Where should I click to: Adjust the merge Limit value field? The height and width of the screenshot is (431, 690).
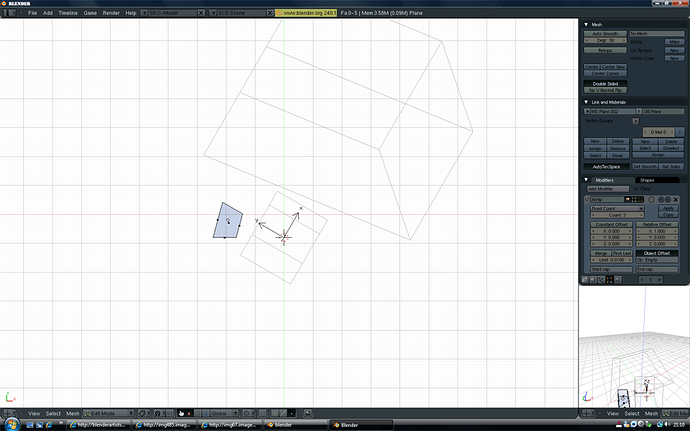[x=612, y=260]
